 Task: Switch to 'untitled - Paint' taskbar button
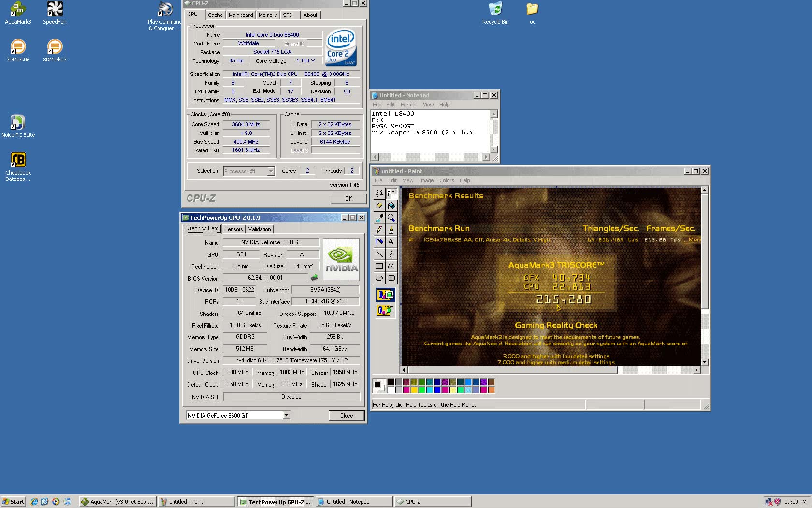[196, 502]
